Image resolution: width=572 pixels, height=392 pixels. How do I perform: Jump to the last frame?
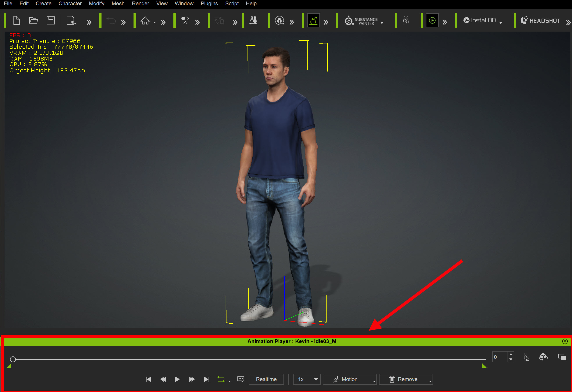(x=207, y=379)
